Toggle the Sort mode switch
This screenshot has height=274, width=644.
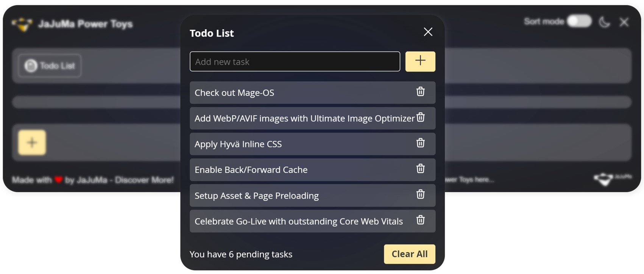click(579, 21)
